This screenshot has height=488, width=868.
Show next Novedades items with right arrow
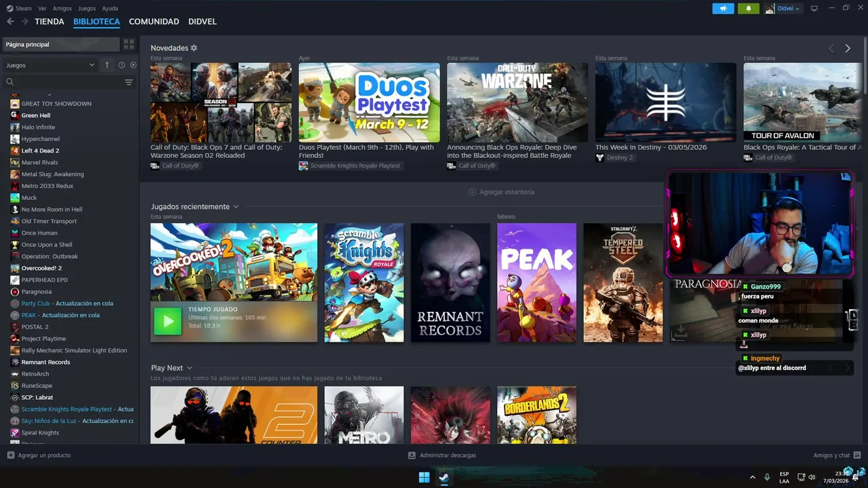coord(848,48)
